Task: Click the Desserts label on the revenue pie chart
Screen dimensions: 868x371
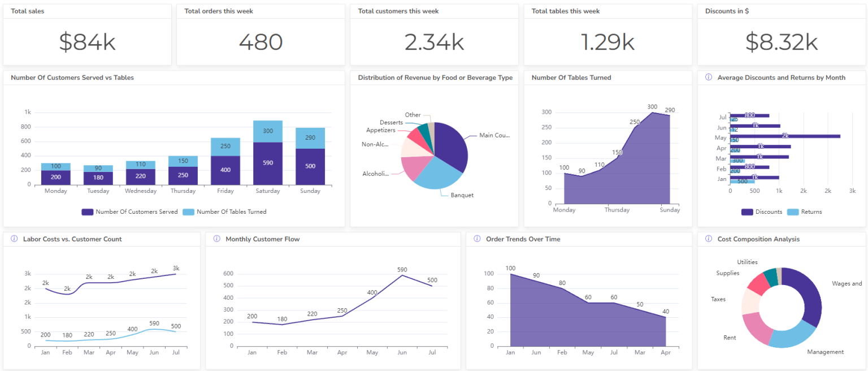Action: 393,122
